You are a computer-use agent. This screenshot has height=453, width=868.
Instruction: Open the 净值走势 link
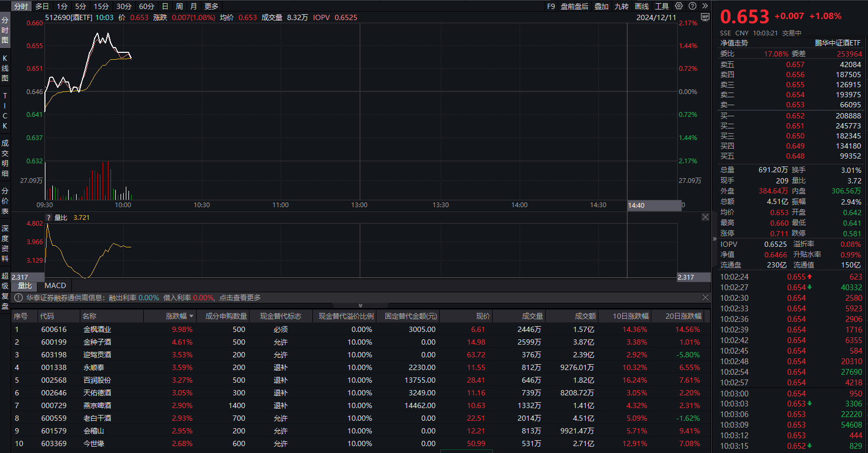tap(734, 43)
